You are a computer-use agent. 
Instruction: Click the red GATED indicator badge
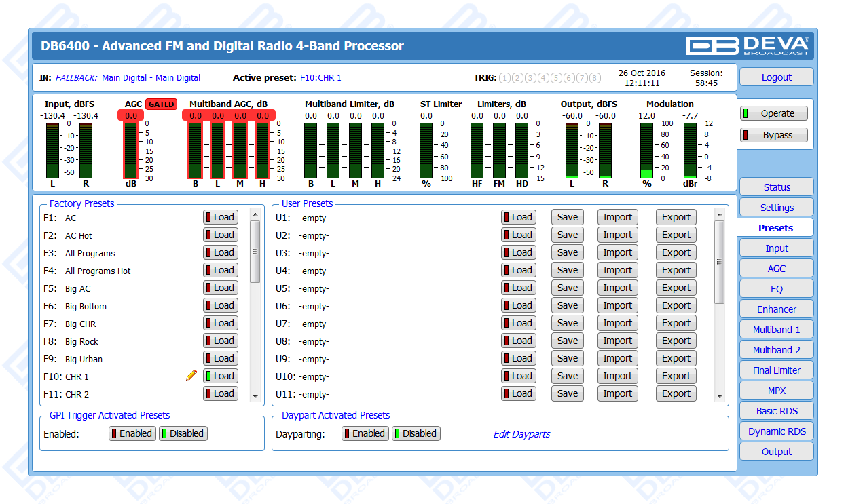[x=161, y=104]
